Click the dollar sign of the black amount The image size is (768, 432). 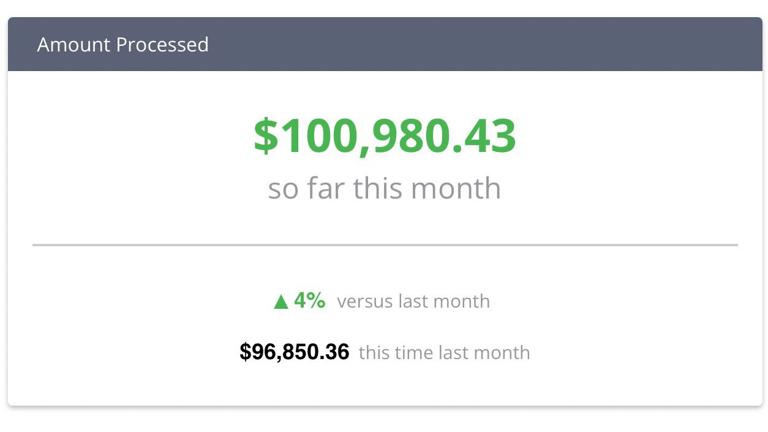[x=245, y=352]
